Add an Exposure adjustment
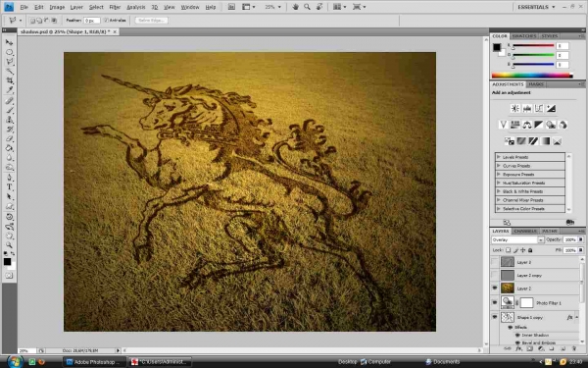The width and height of the screenshot is (588, 368). pyautogui.click(x=551, y=109)
